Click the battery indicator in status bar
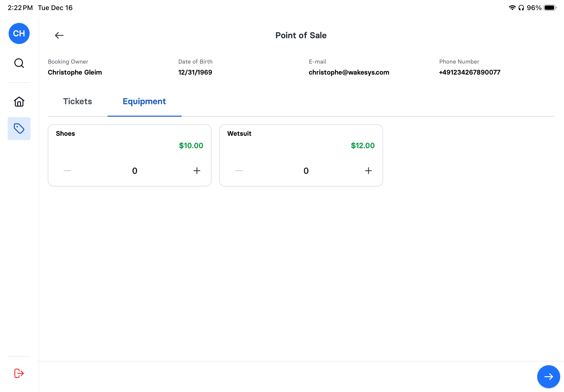This screenshot has height=392, width=564. pos(550,8)
